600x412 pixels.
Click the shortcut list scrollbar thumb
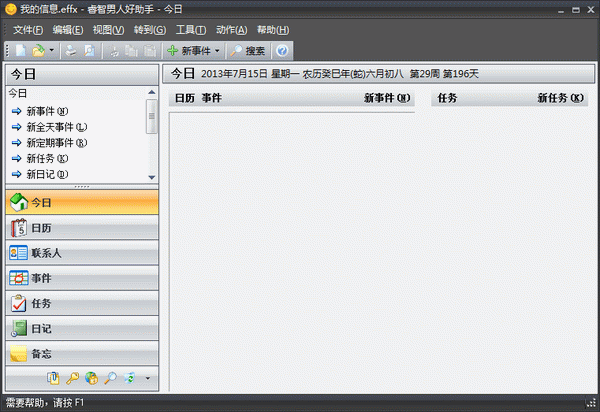click(x=152, y=116)
